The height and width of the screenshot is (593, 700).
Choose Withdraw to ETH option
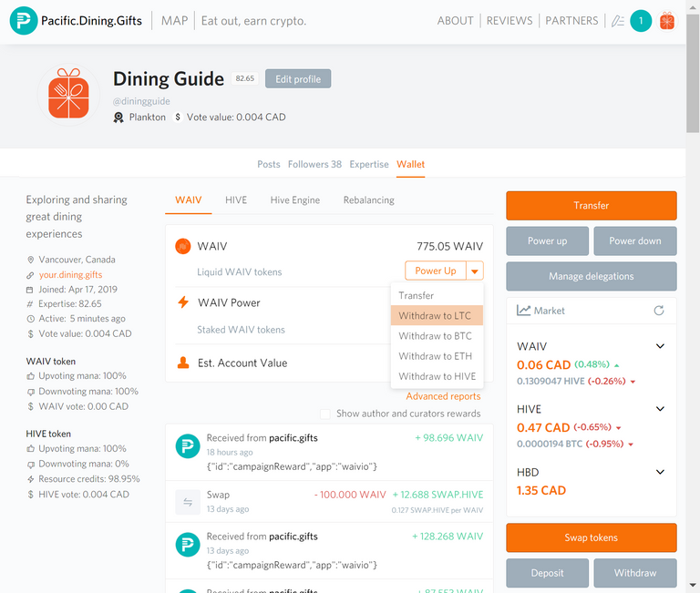point(437,356)
